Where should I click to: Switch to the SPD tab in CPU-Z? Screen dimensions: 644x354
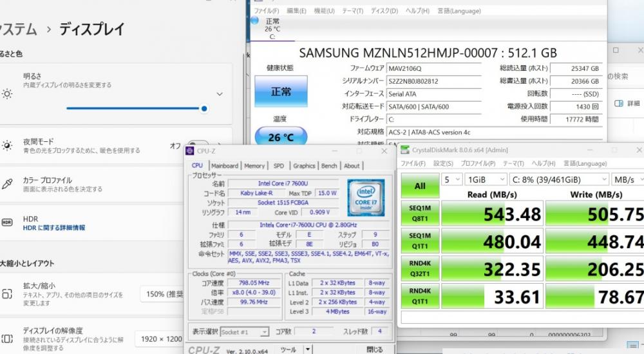click(278, 166)
